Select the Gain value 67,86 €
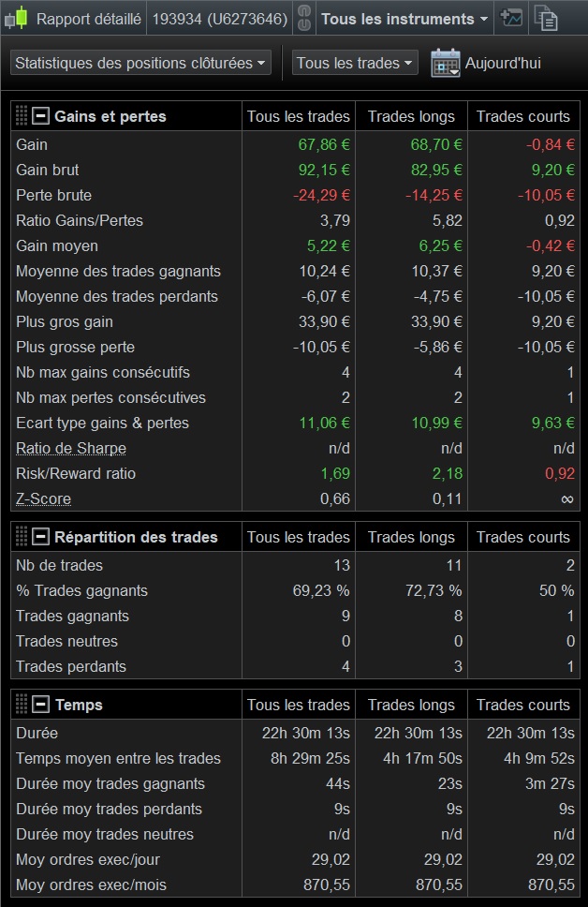 (324, 144)
